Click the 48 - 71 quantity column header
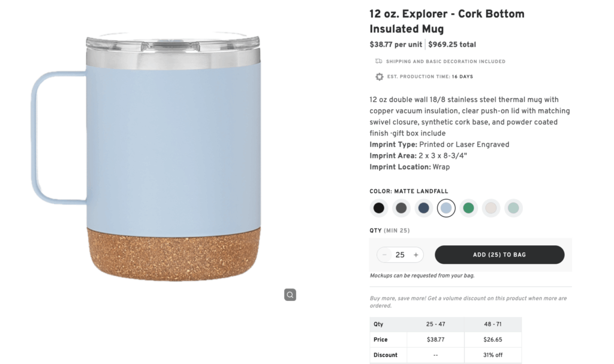 [x=493, y=324]
